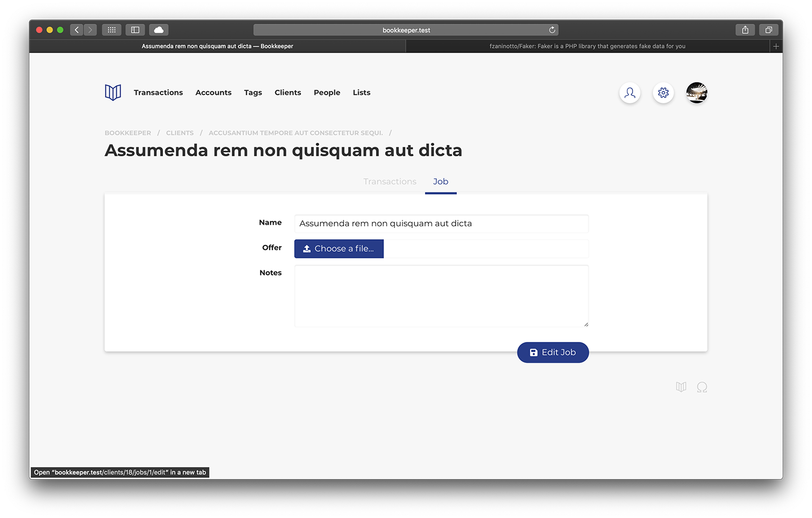
Task: Select the Job tab
Action: coord(441,182)
